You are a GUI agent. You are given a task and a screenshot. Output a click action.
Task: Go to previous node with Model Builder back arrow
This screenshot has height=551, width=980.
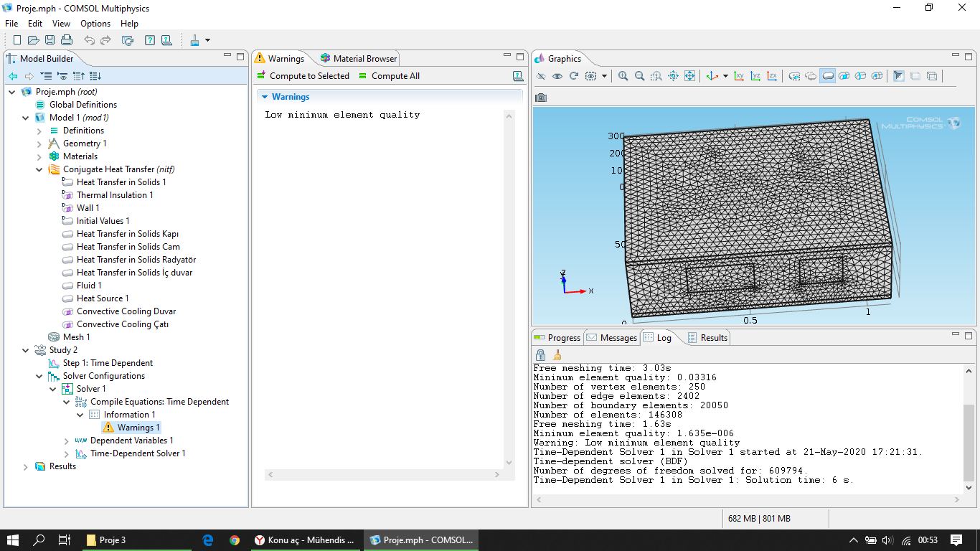tap(13, 76)
